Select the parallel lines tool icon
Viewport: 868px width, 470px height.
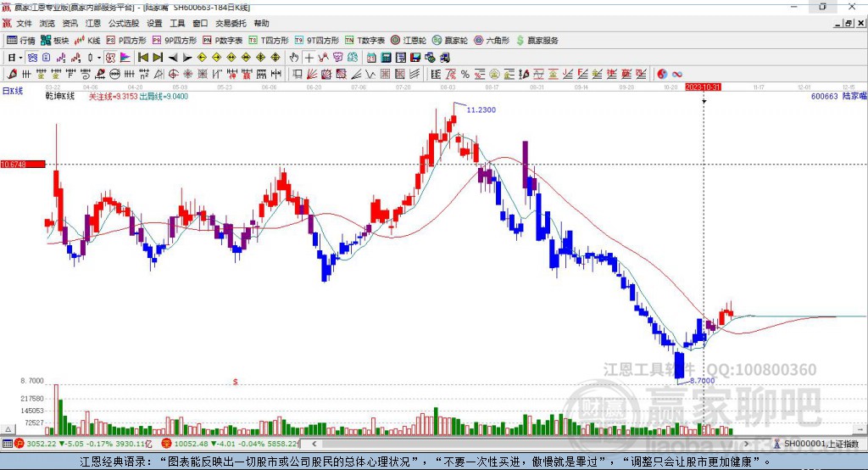415,75
